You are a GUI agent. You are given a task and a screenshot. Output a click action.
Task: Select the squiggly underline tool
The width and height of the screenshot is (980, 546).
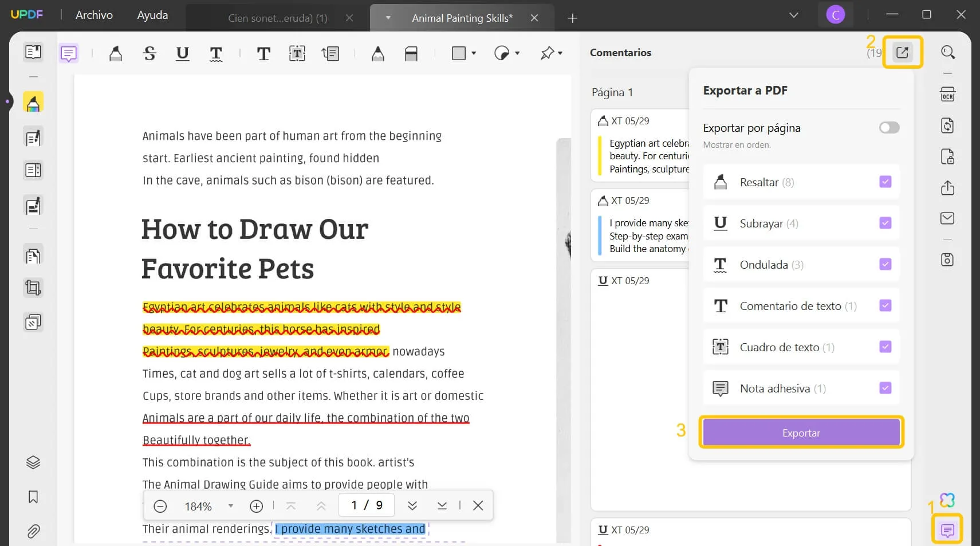coord(216,54)
